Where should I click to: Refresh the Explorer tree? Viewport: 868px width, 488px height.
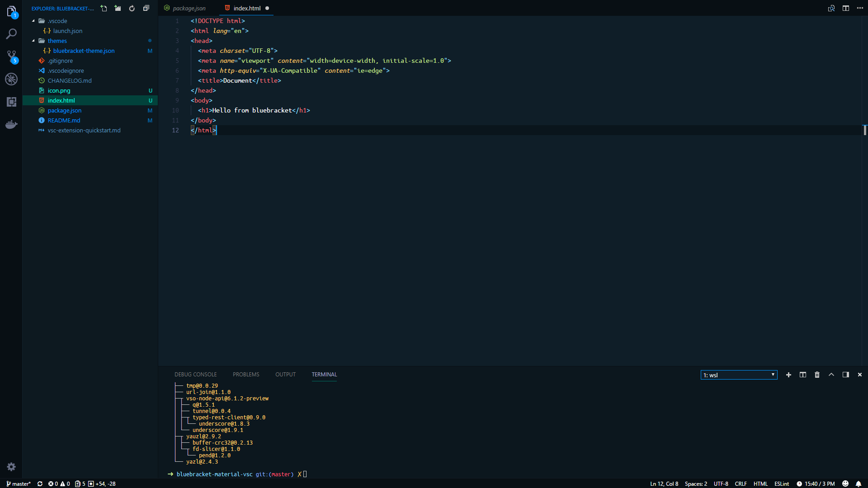(x=132, y=8)
